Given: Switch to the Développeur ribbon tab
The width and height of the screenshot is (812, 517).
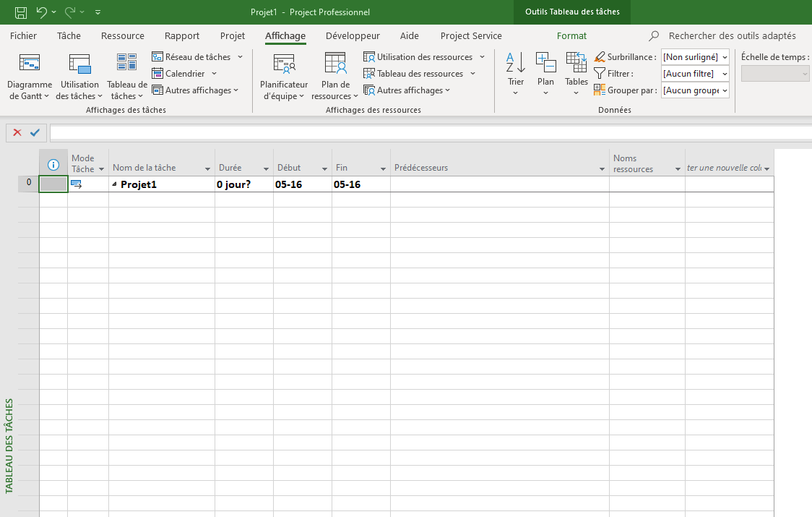Looking at the screenshot, I should [x=353, y=35].
